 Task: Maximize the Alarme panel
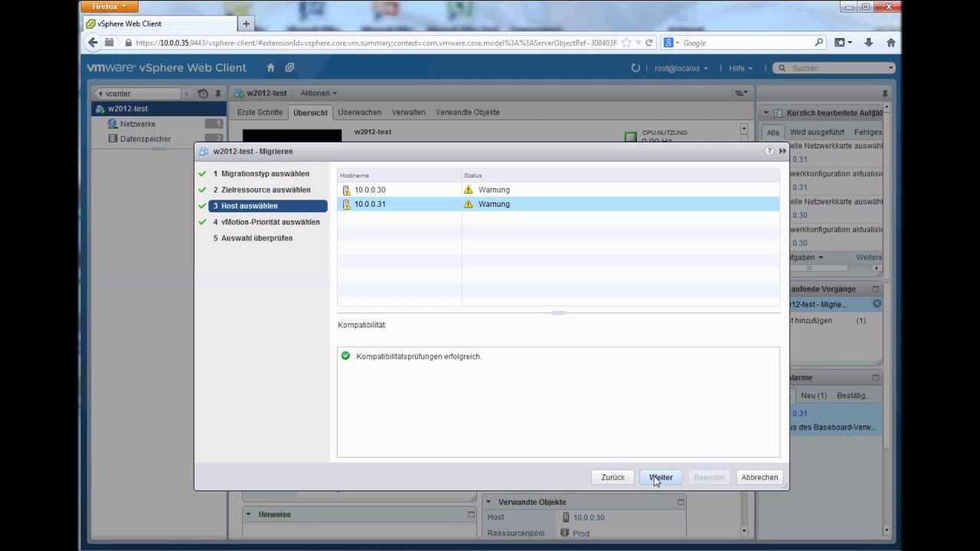[x=875, y=377]
